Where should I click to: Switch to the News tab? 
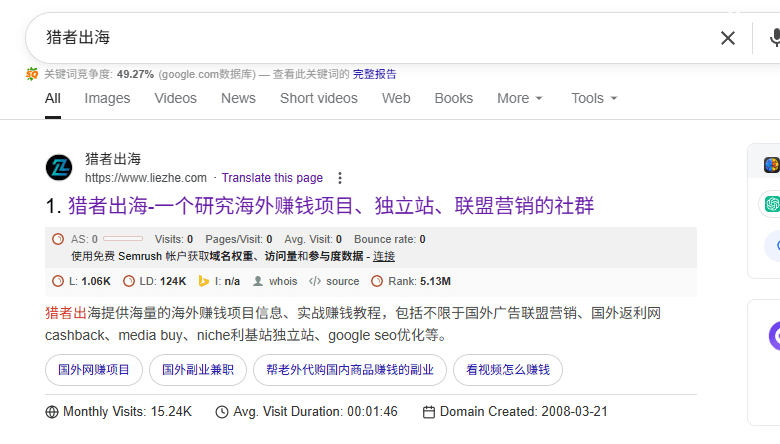[x=238, y=98]
